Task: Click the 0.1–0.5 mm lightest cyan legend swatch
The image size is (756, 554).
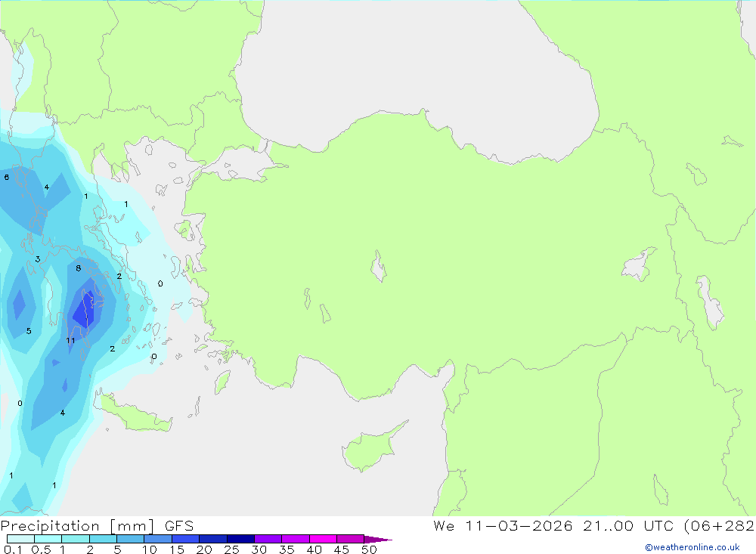Action: 20,539
